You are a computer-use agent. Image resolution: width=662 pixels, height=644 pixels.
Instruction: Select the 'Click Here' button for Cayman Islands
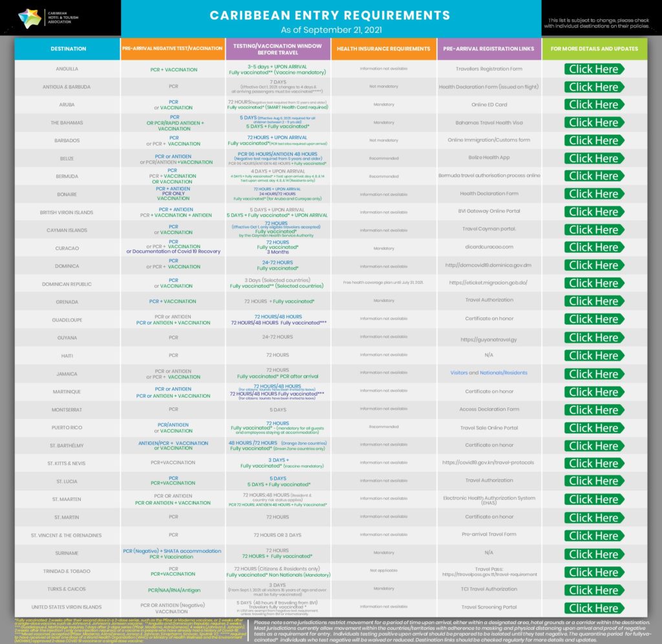[593, 230]
